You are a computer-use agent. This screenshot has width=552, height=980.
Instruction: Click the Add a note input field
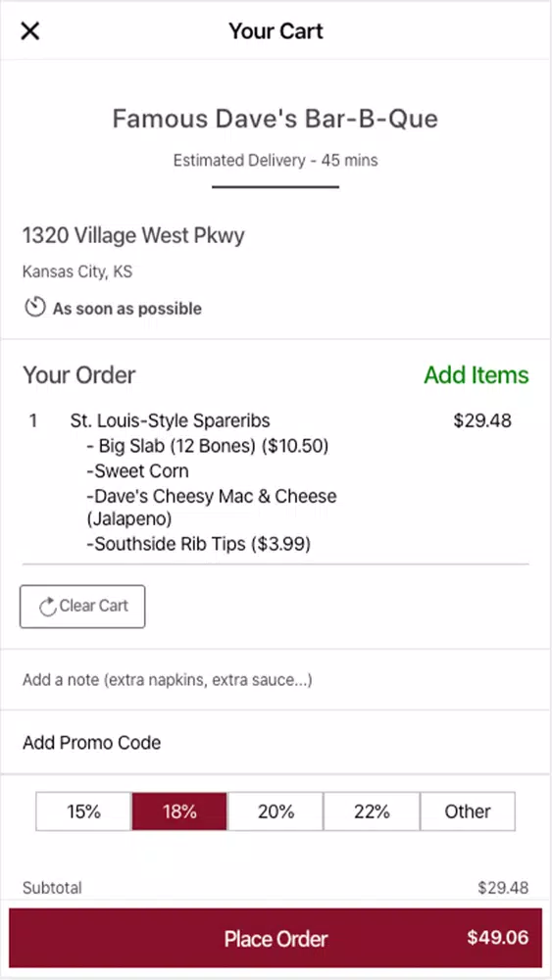tap(276, 679)
